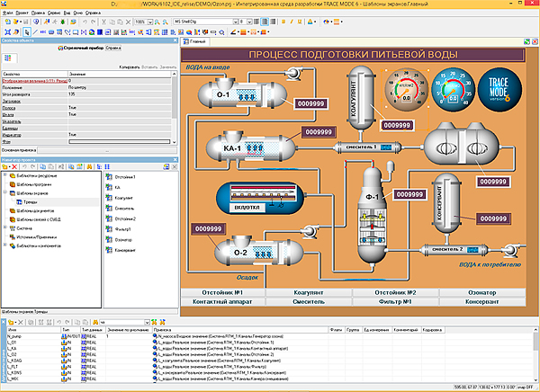Click the zoom out magnifier icon
The image size is (540, 392).
coord(166,22)
